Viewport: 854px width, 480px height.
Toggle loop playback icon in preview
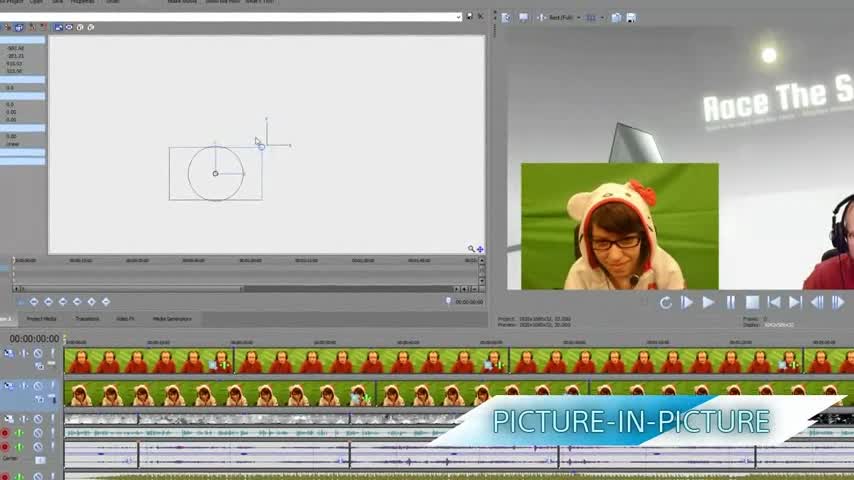point(665,302)
